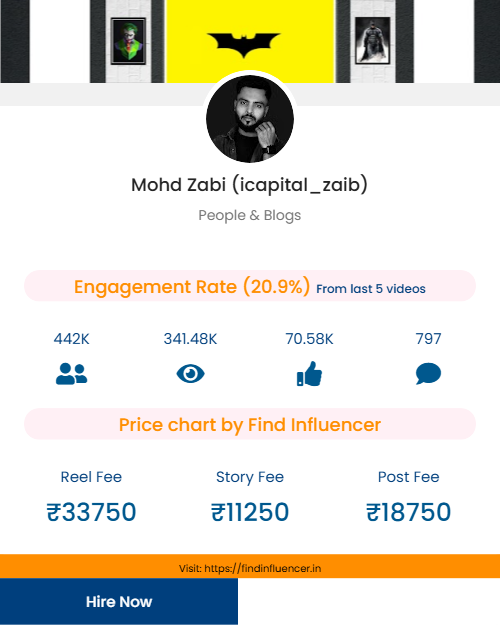This screenshot has width=500, height=625.
Task: Select the Engagement Rate banner
Action: pyautogui.click(x=250, y=286)
